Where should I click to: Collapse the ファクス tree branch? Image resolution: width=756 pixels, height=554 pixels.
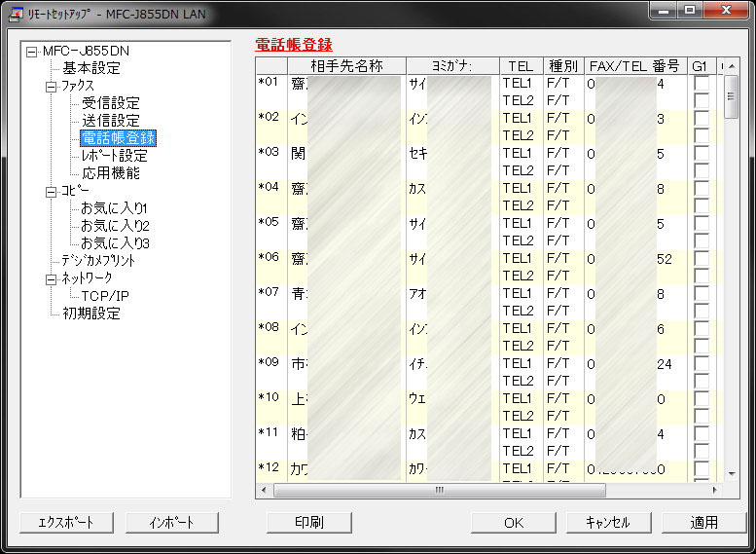[x=52, y=87]
